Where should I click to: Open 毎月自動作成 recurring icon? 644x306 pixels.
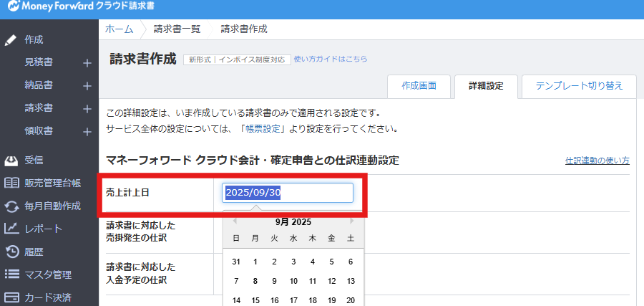tap(11, 206)
